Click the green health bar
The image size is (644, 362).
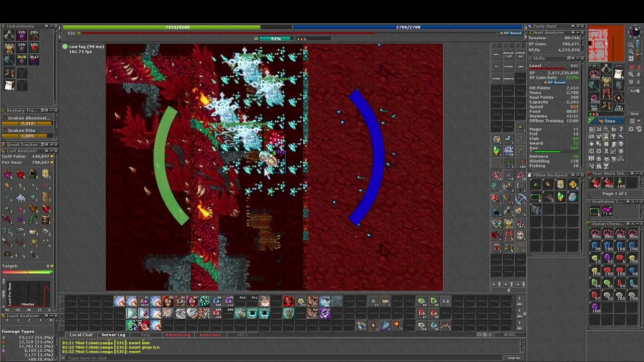pyautogui.click(x=177, y=27)
